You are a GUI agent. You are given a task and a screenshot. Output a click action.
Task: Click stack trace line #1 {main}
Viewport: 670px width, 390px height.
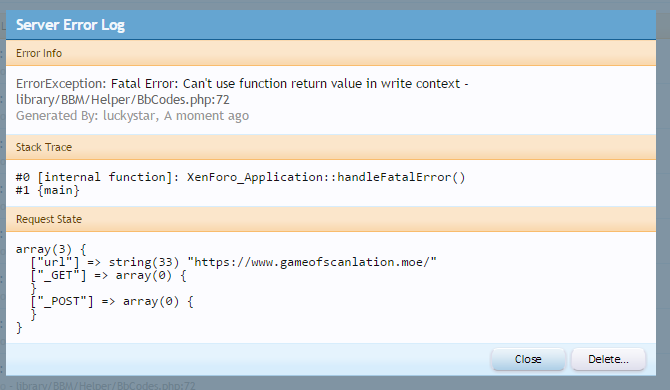pos(47,190)
